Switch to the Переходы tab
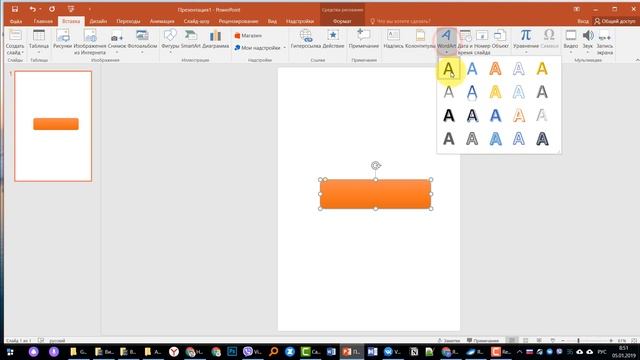 pos(128,21)
